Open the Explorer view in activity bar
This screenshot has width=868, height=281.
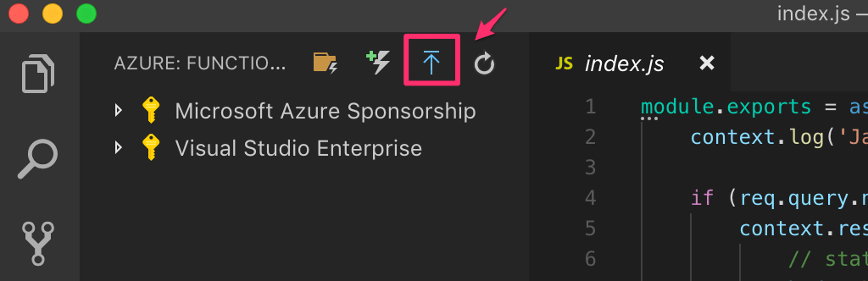(38, 73)
